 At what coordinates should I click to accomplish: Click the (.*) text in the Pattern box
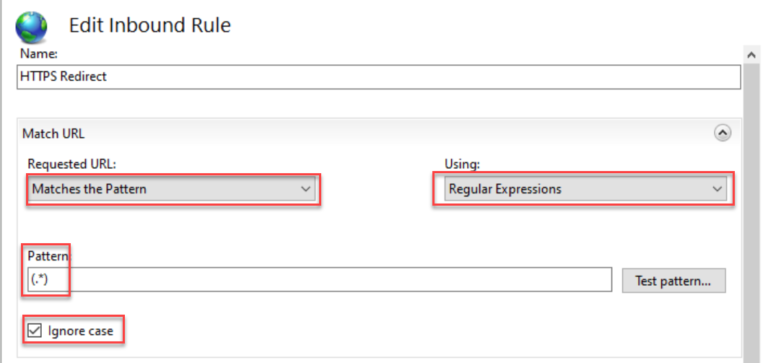[40, 280]
